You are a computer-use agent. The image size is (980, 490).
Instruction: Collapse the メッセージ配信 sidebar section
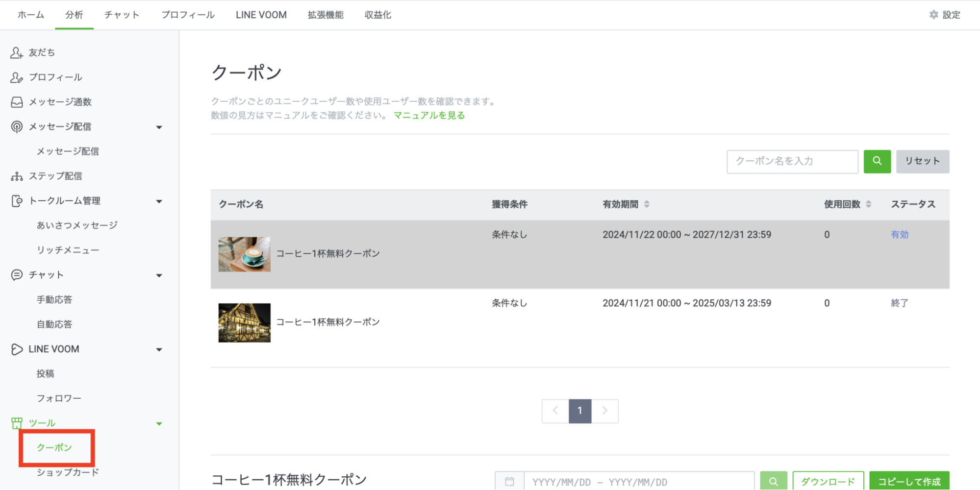[159, 127]
